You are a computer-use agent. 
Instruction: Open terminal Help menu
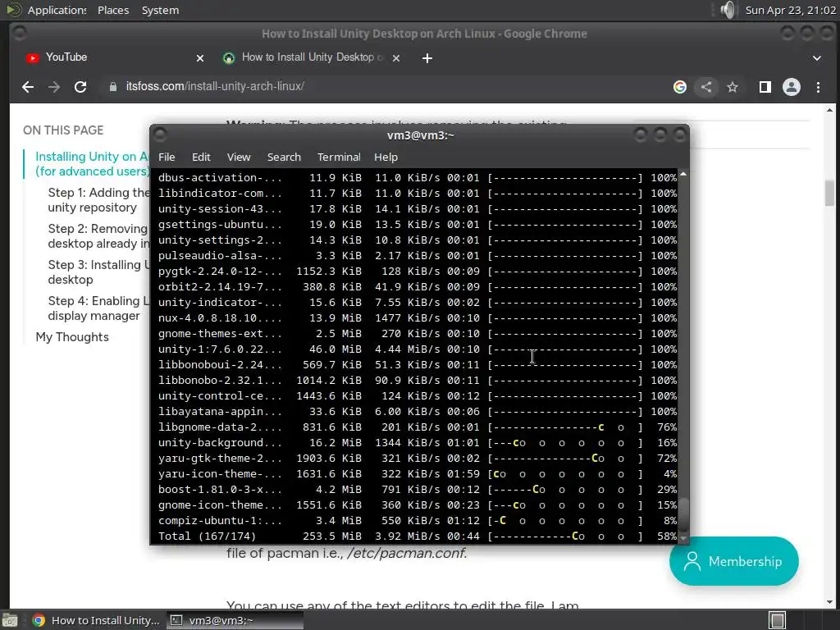(386, 157)
